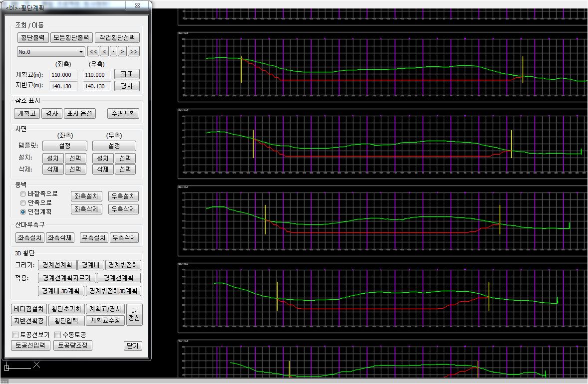Go to previous section with < button
588x384 pixels.
point(104,52)
